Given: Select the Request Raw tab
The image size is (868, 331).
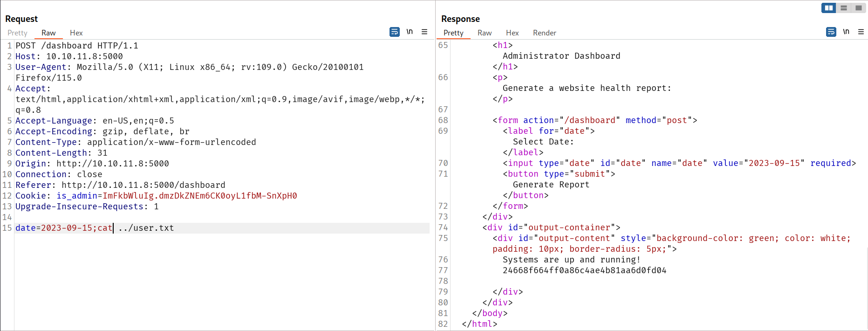Looking at the screenshot, I should 48,33.
